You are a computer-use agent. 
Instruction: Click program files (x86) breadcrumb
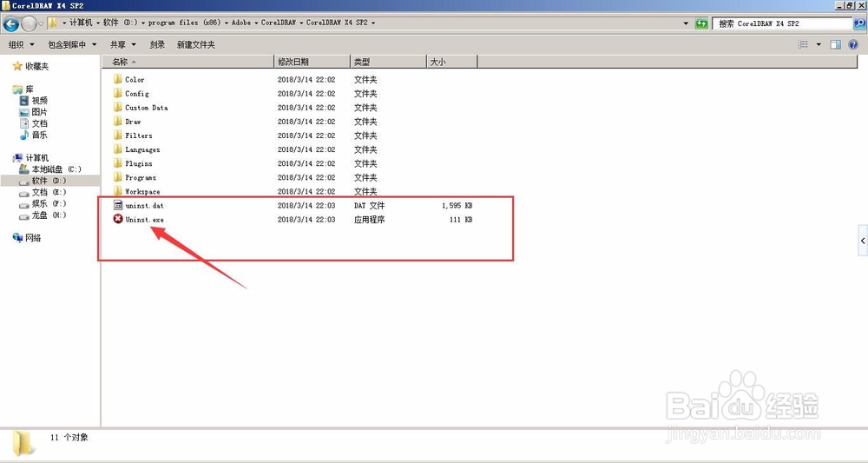[184, 23]
